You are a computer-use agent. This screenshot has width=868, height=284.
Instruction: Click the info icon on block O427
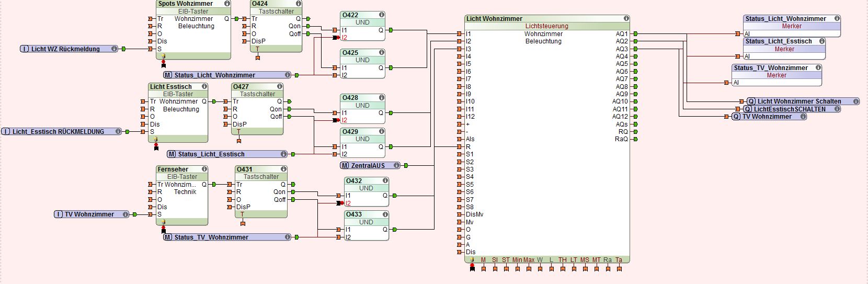point(280,86)
